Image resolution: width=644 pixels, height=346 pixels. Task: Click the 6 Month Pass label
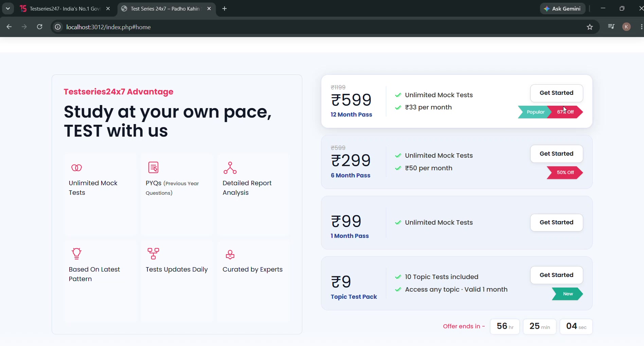(x=351, y=175)
